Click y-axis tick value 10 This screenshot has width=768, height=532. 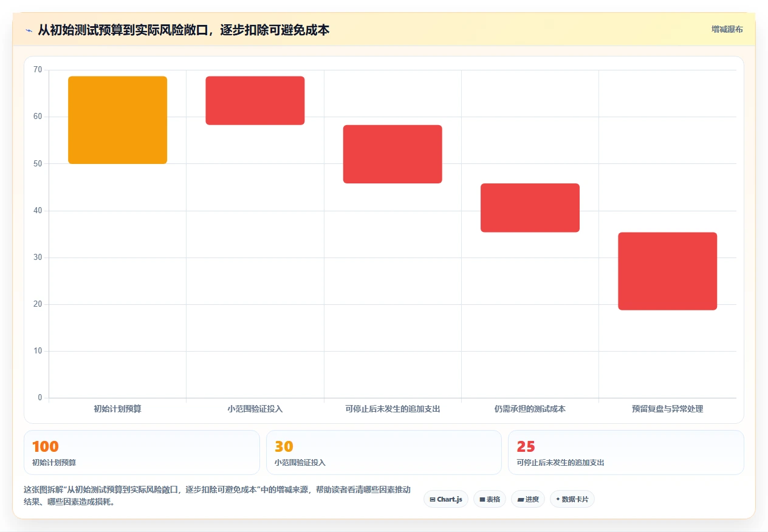(x=38, y=351)
